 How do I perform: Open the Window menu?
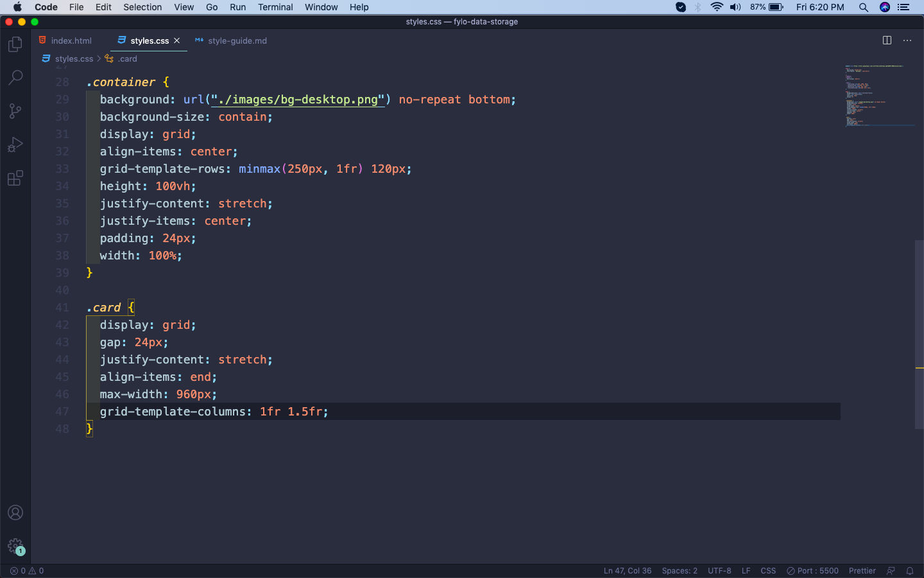tap(321, 7)
